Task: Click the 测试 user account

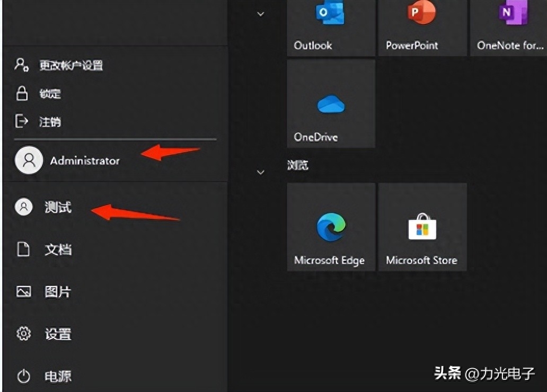Action: 58,207
